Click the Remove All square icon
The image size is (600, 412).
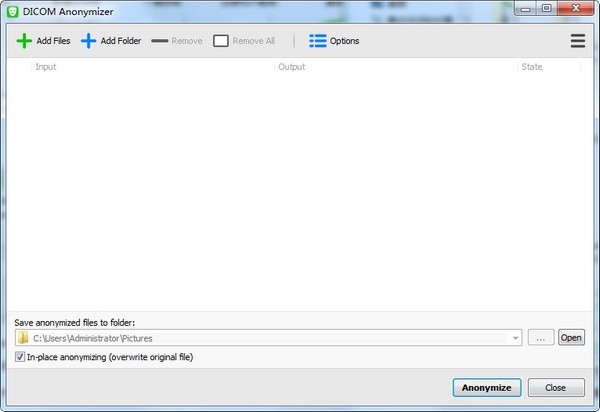[x=221, y=41]
